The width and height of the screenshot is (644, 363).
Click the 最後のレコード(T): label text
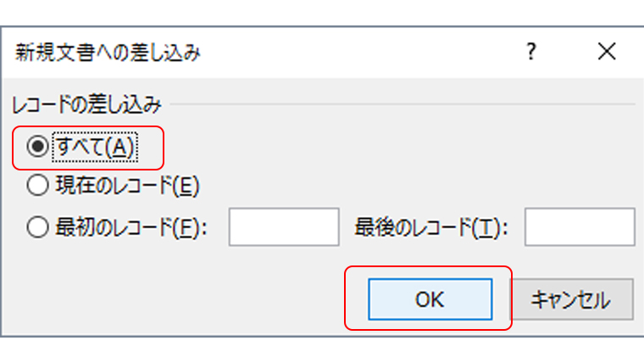431,227
